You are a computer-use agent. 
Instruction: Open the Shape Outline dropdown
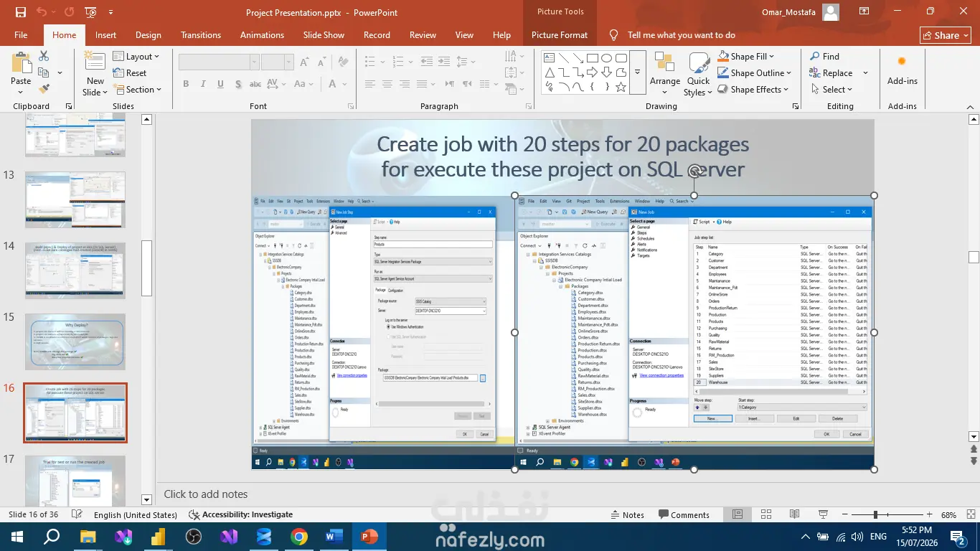pyautogui.click(x=755, y=72)
